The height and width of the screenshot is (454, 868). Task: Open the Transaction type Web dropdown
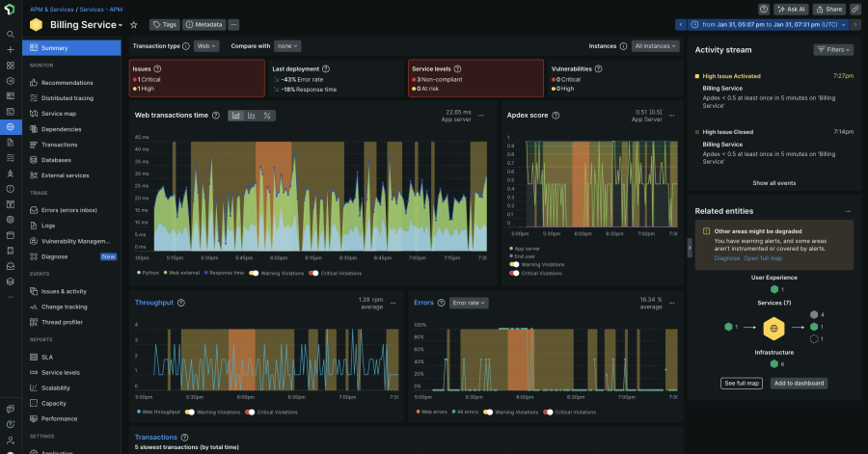click(207, 45)
